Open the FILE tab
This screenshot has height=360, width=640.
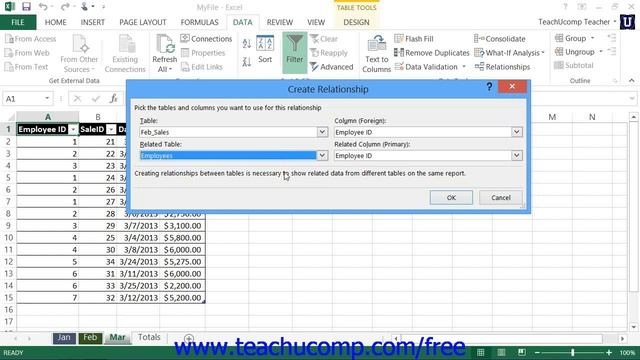(x=18, y=22)
